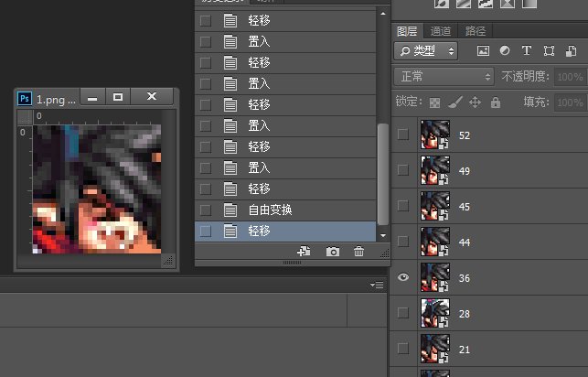Show layer 52 visibility
Screen dimensions: 588x377
point(403,135)
